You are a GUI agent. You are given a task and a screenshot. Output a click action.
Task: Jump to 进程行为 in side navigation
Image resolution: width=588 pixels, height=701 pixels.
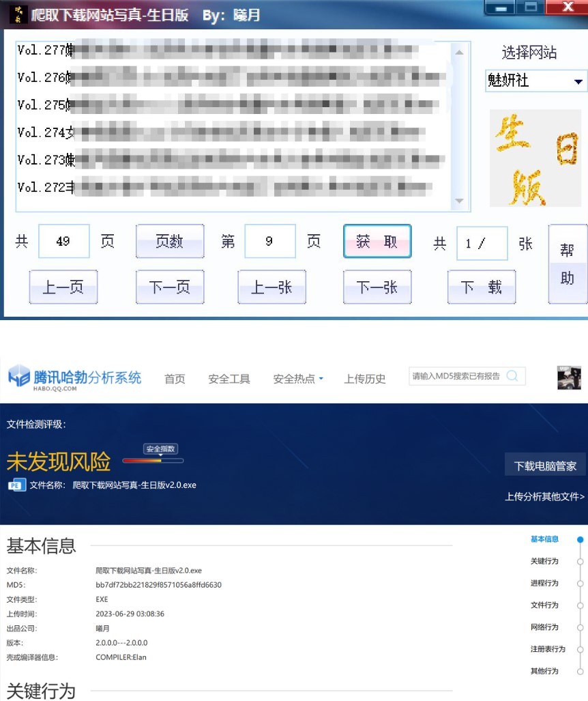pos(544,583)
